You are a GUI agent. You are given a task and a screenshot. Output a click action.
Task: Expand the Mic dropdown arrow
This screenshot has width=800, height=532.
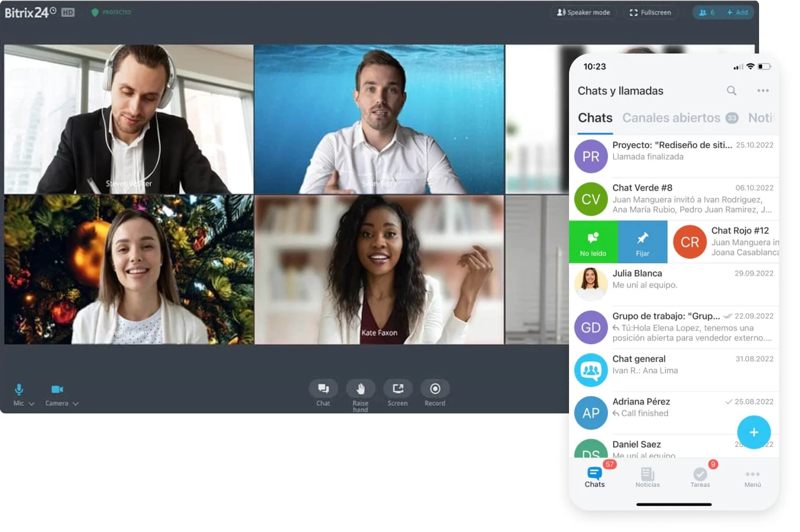click(31, 403)
